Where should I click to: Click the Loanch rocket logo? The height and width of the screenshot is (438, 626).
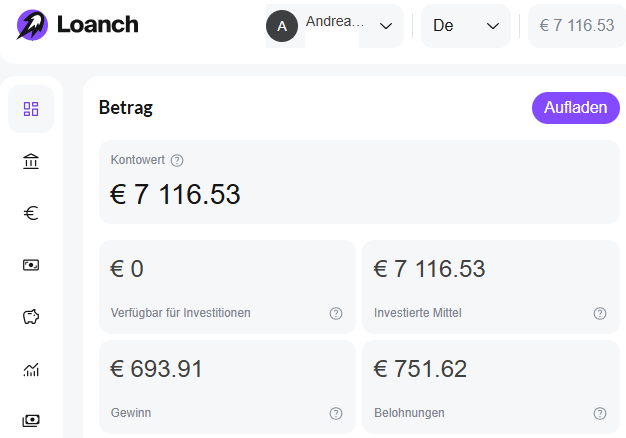[x=32, y=25]
